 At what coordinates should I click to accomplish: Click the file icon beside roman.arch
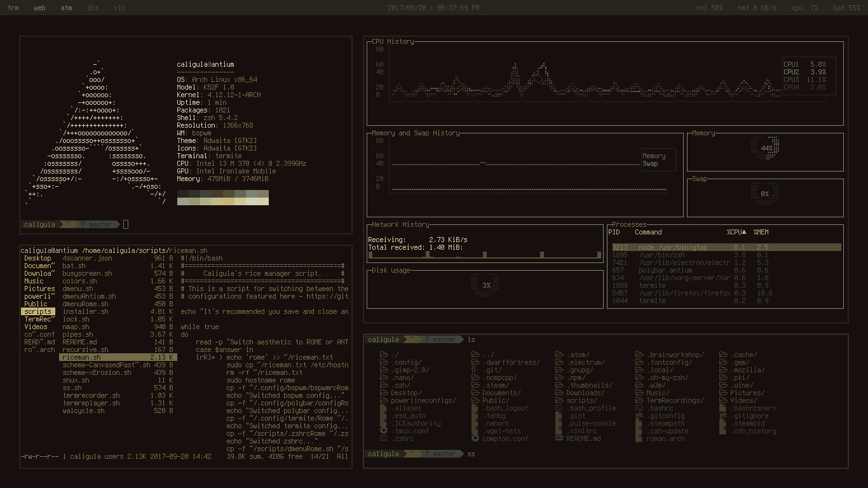[639, 438]
